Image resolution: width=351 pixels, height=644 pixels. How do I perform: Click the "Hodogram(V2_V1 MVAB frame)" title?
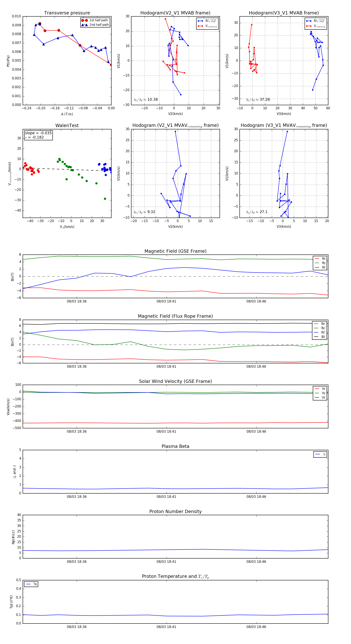[x=175, y=13]
